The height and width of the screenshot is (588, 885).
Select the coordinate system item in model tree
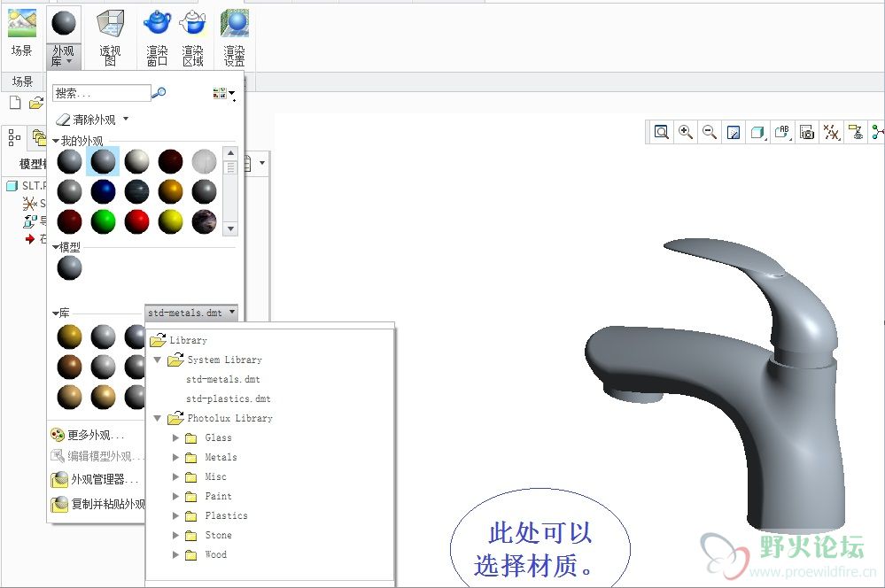(34, 203)
